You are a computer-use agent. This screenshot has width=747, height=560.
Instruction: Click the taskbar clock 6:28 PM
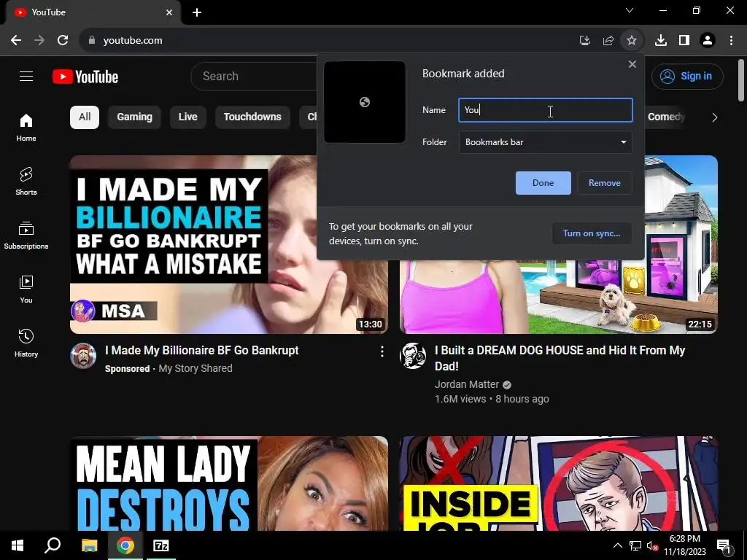684,545
